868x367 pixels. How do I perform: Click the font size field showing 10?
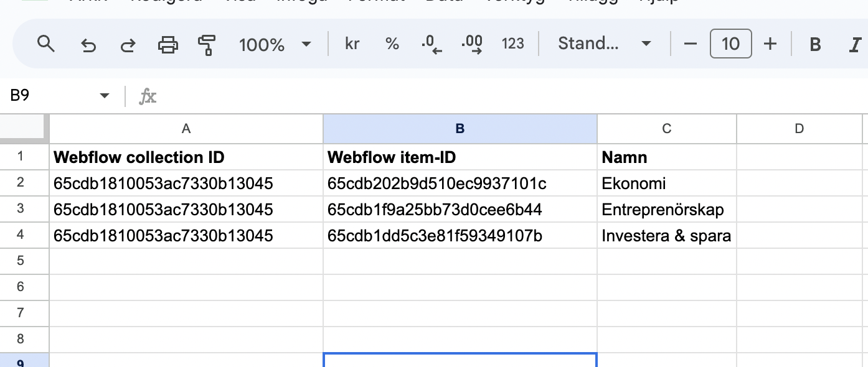[730, 44]
